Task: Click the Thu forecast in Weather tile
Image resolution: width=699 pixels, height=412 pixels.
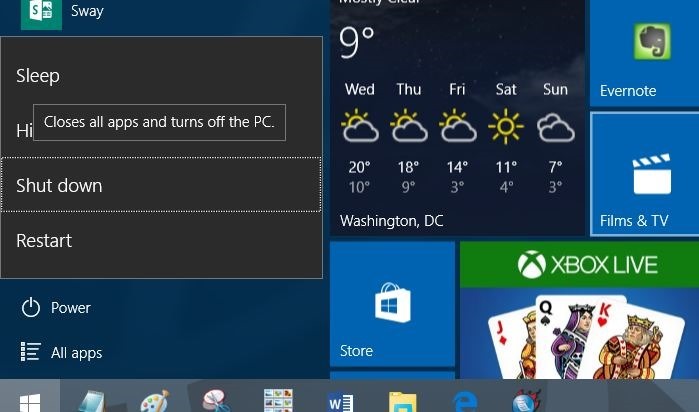Action: pos(409,138)
